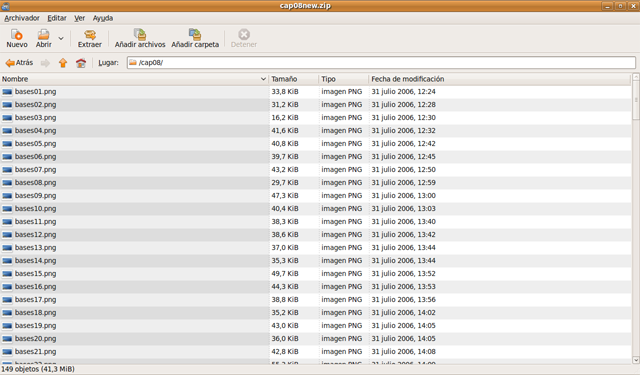
Task: Click the Nuevo archive icon
Action: [17, 35]
